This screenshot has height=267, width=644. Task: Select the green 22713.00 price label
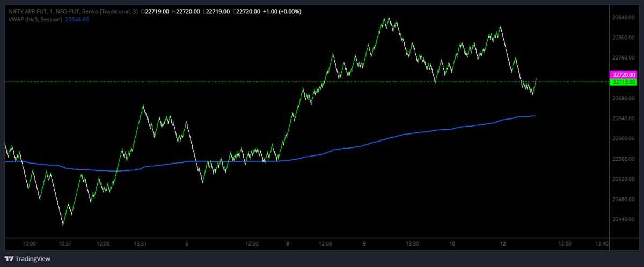coord(624,81)
